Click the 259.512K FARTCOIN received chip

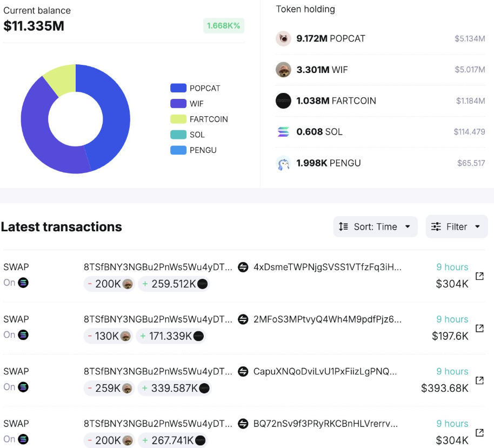(173, 284)
